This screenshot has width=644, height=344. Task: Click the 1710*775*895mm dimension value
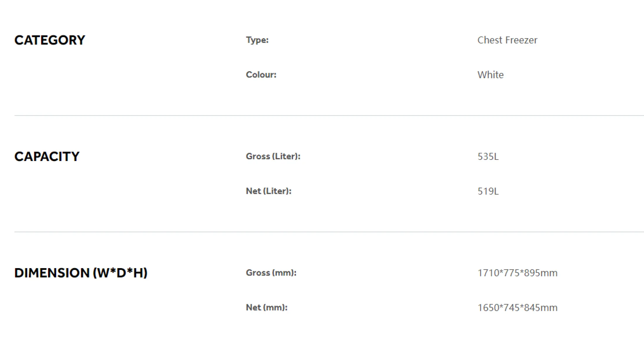coord(518,273)
